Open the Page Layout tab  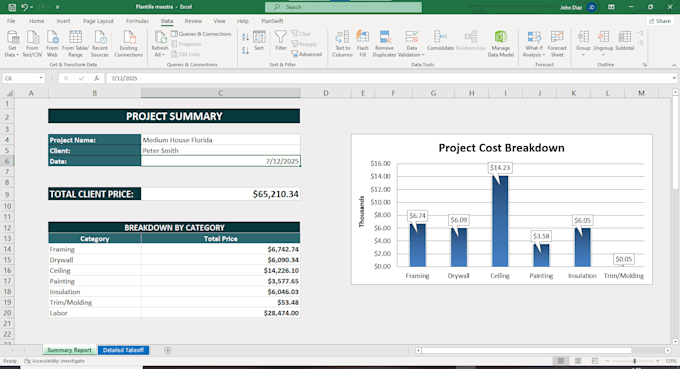pos(98,21)
